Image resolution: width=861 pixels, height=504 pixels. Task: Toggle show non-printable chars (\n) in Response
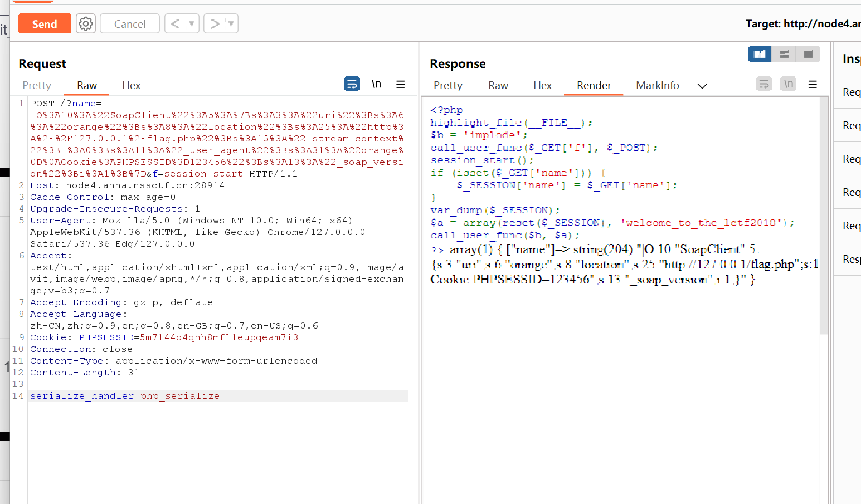pyautogui.click(x=789, y=84)
